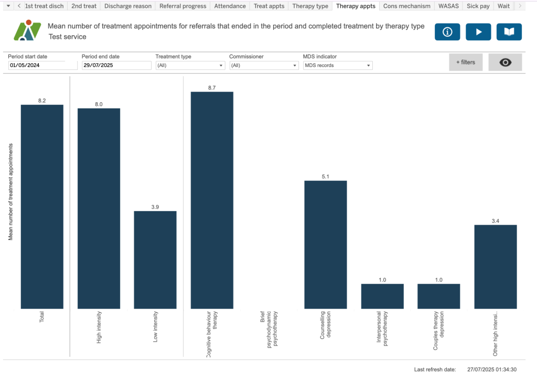The height and width of the screenshot is (392, 537).
Task: Go to the Sick pay tab
Action: (478, 6)
